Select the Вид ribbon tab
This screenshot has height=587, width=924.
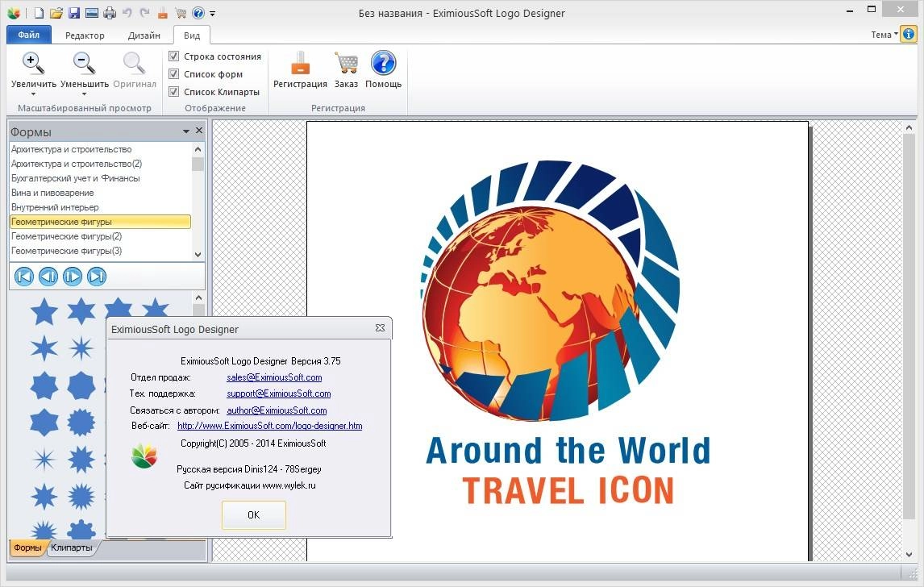192,35
